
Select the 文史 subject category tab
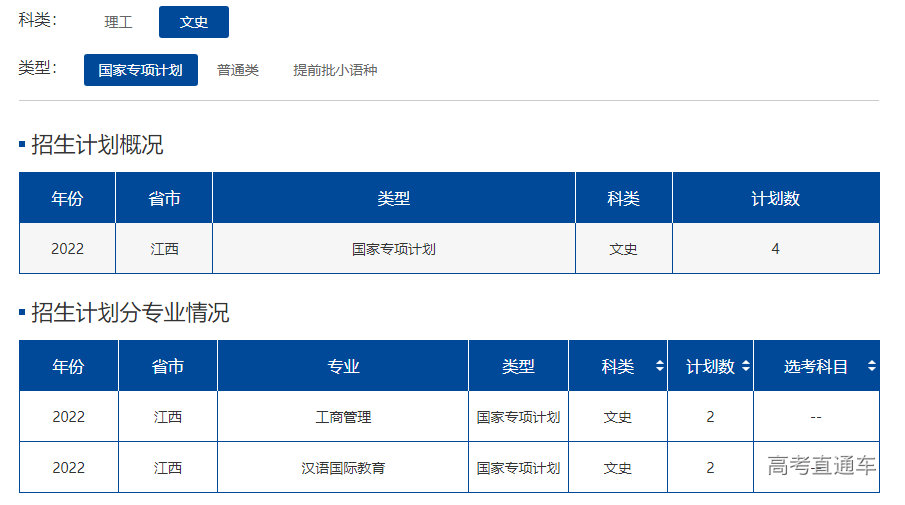pyautogui.click(x=194, y=22)
